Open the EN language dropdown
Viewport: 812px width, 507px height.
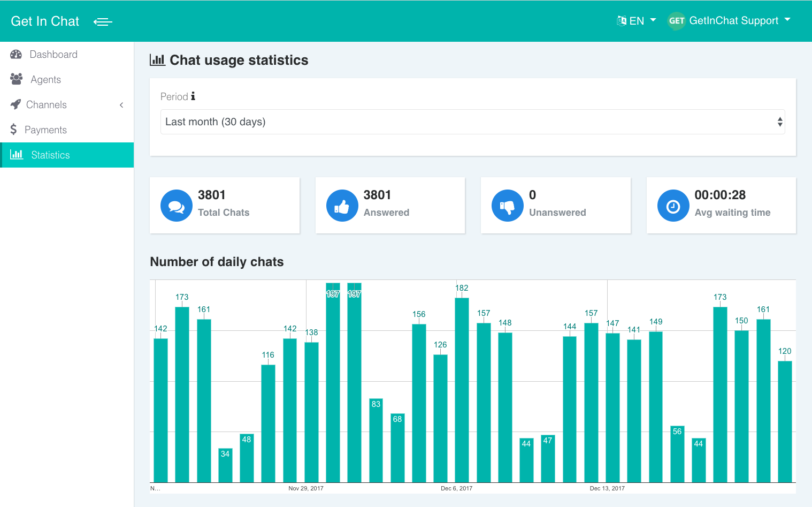637,21
